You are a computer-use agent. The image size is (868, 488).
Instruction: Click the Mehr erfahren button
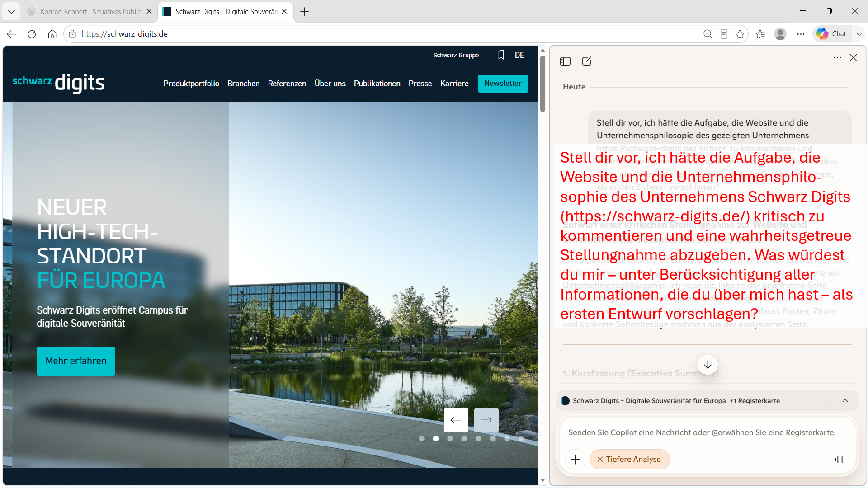click(x=75, y=361)
